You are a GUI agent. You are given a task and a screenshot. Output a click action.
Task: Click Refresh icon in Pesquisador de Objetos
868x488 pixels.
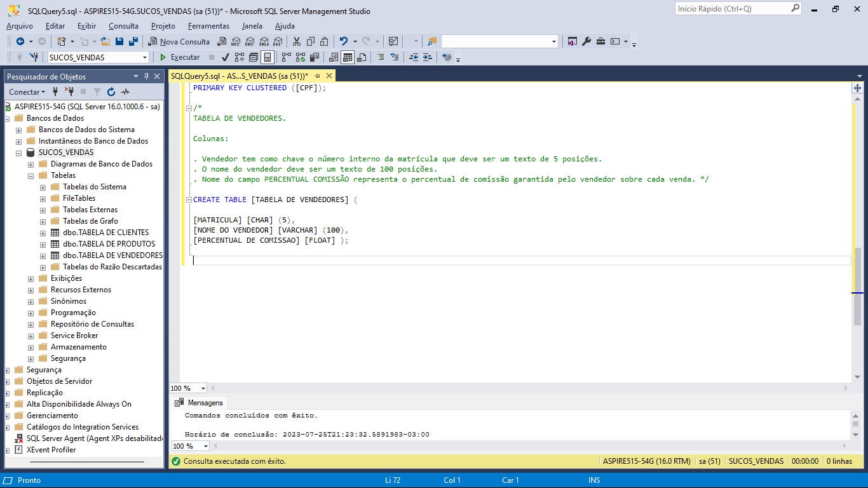click(111, 91)
